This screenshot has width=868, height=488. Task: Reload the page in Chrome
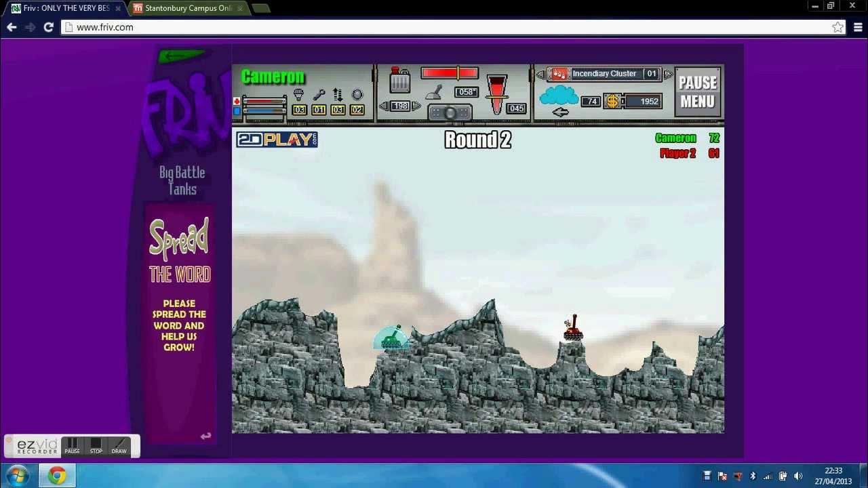coord(48,27)
